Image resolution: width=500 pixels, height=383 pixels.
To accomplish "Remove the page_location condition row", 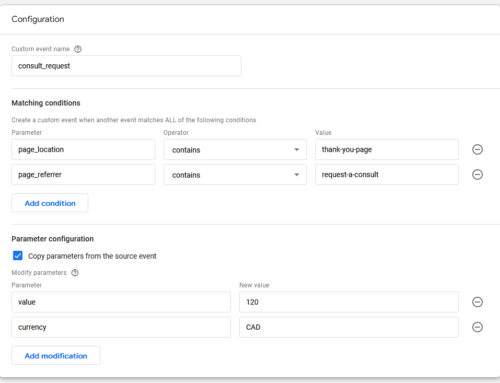I will [477, 149].
